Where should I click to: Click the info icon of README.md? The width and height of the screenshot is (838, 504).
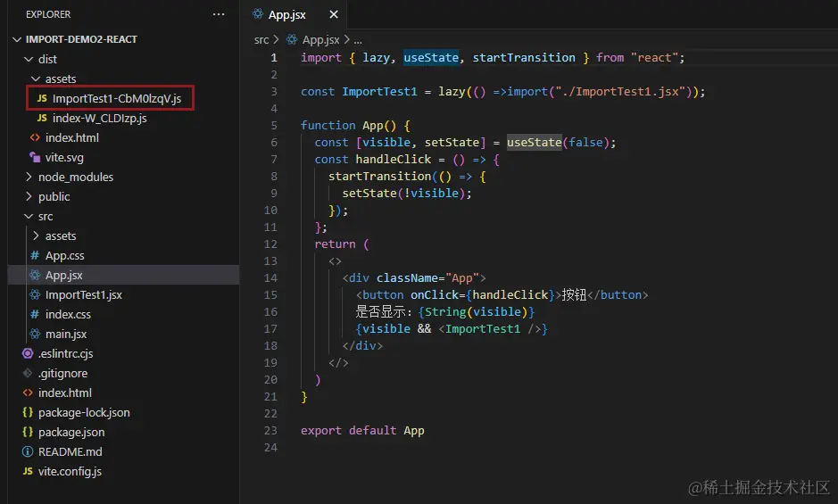click(x=28, y=451)
